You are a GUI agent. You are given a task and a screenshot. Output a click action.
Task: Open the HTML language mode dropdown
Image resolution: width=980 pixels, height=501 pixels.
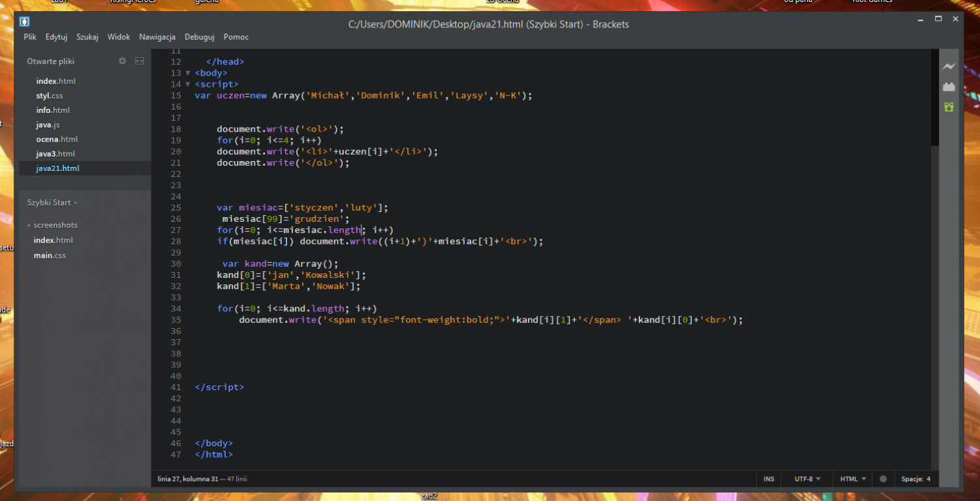853,479
